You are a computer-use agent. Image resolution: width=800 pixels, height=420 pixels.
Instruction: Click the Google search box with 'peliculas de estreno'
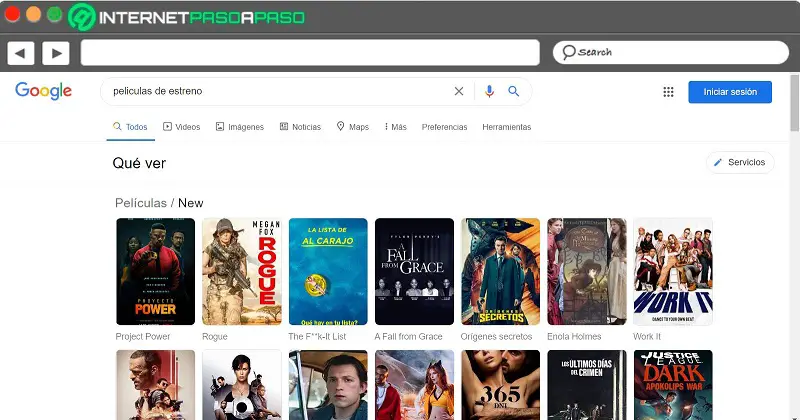point(316,91)
